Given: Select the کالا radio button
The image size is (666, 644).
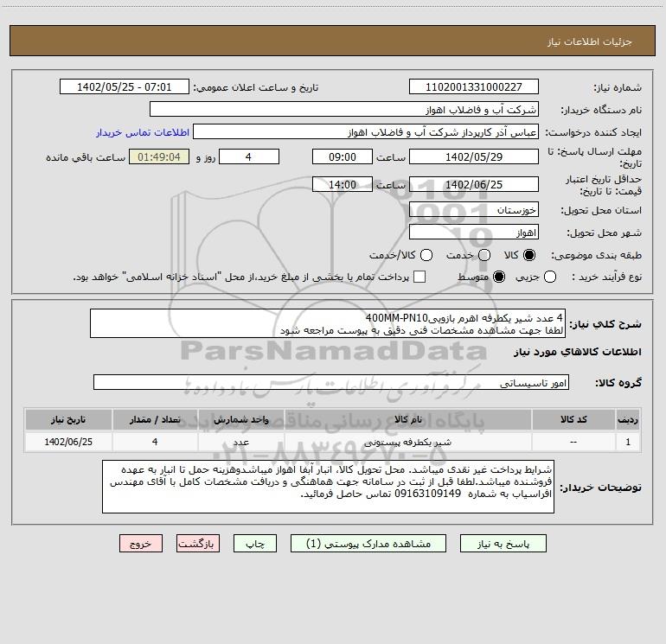Looking at the screenshot, I should click(529, 255).
